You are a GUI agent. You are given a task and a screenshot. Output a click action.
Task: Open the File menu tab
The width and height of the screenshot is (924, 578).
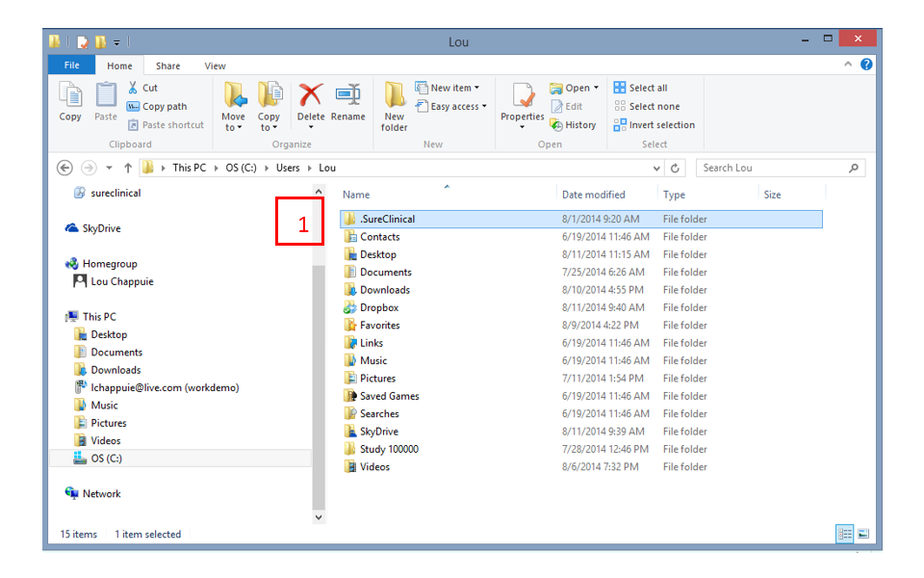click(72, 65)
